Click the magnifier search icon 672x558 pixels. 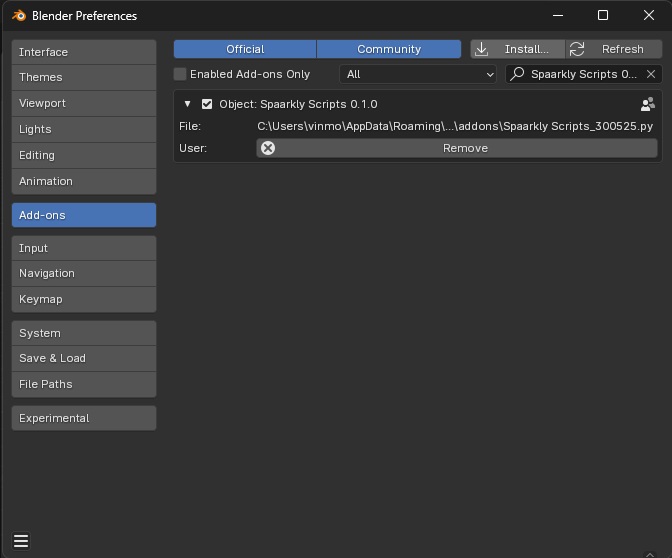[517, 74]
